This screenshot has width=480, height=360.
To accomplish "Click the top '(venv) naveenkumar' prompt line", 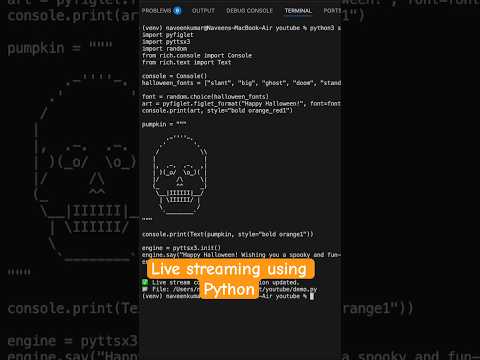I will tap(241, 28).
